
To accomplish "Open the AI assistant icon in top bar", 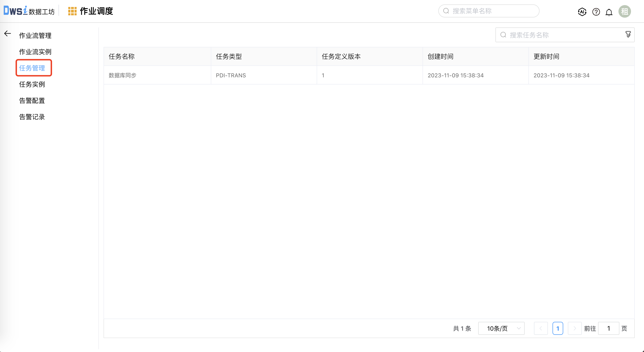I will click(x=582, y=12).
